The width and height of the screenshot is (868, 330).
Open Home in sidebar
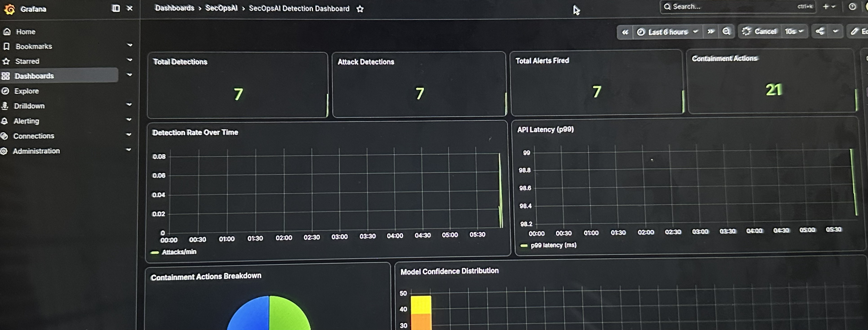pyautogui.click(x=26, y=32)
